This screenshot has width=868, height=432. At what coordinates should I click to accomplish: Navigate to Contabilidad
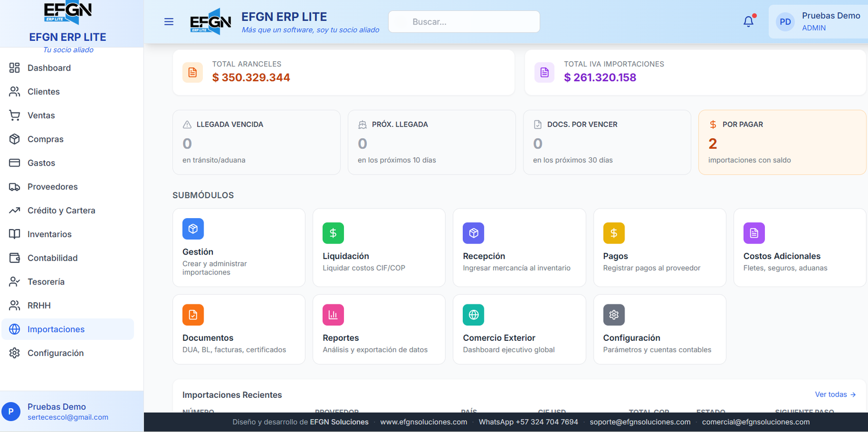click(68, 258)
